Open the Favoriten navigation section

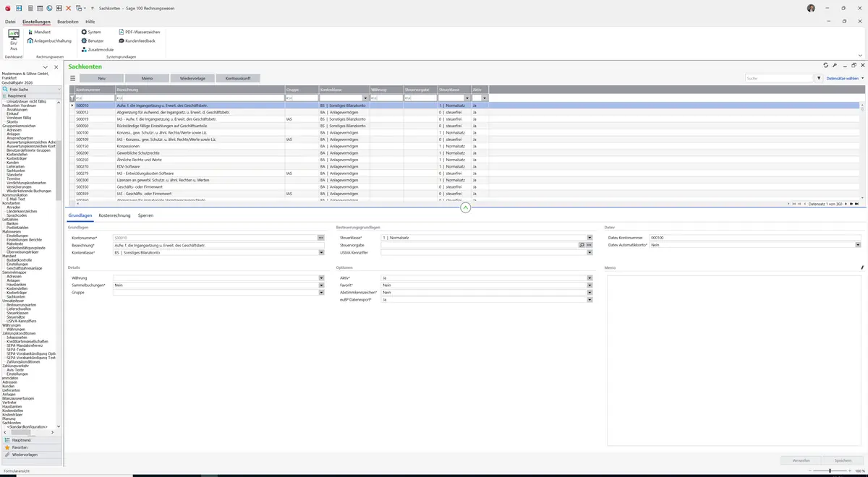pyautogui.click(x=30, y=447)
